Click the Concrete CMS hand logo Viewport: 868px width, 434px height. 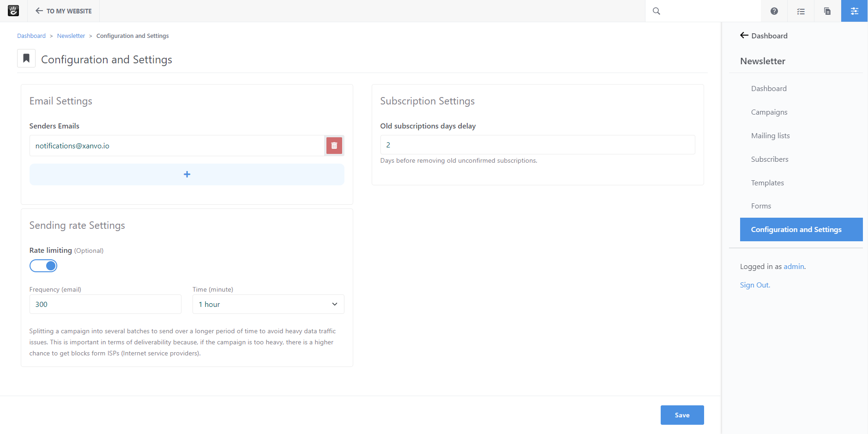(x=13, y=11)
